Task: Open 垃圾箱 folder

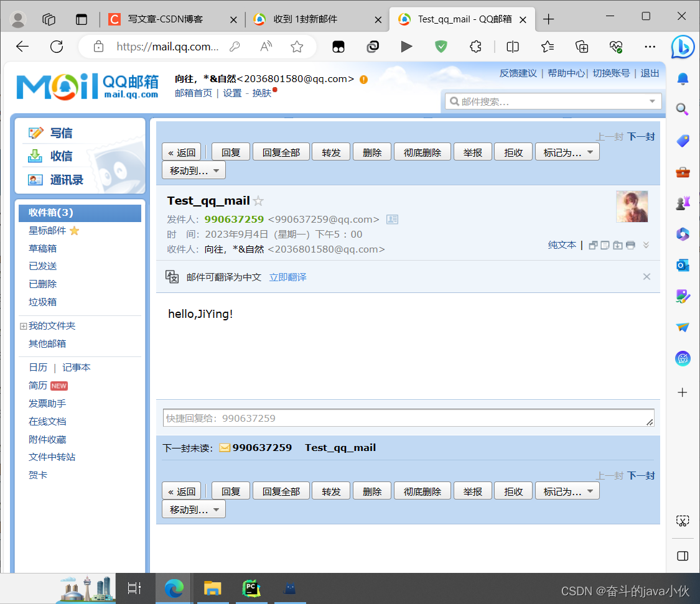Action: [42, 302]
